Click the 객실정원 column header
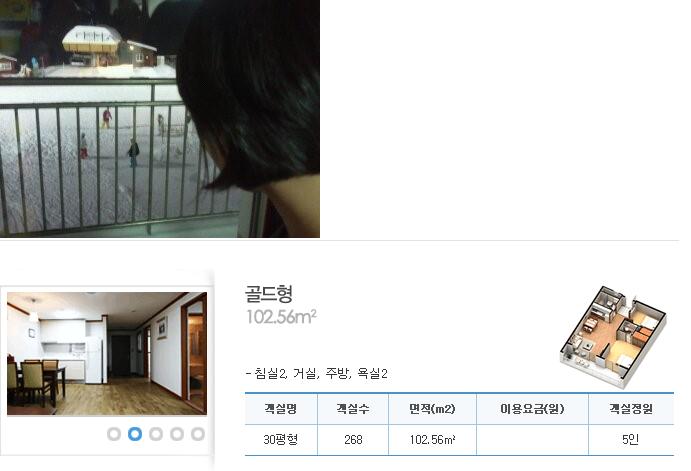Screen dimensions: 691x471 (x=631, y=409)
